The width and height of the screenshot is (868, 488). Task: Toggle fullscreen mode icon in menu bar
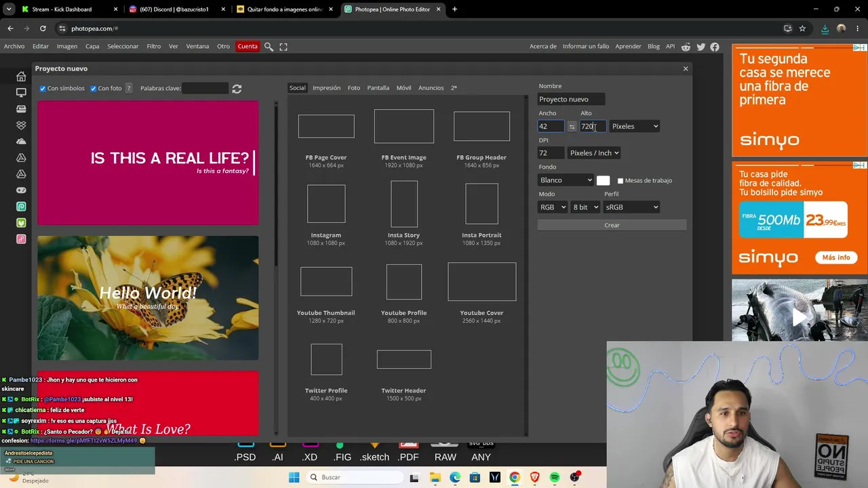[x=283, y=47]
